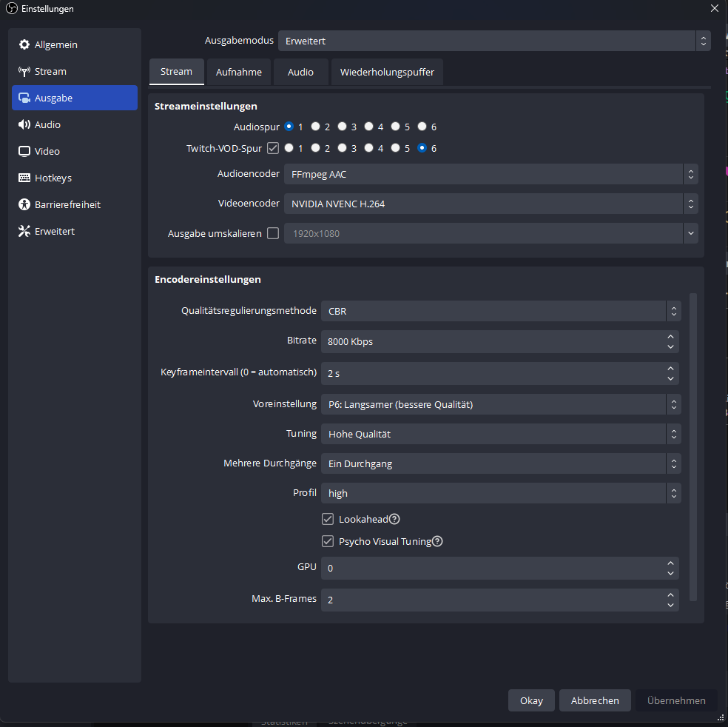Click Psycho Visual Tuning help icon

tap(437, 541)
